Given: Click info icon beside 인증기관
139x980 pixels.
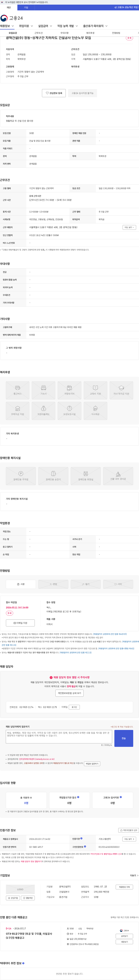Looking at the screenshot, I should [x=82, y=839].
